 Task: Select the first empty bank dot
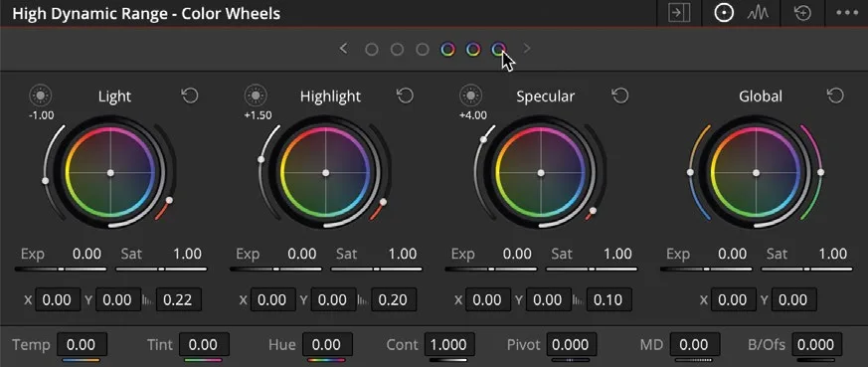[372, 50]
